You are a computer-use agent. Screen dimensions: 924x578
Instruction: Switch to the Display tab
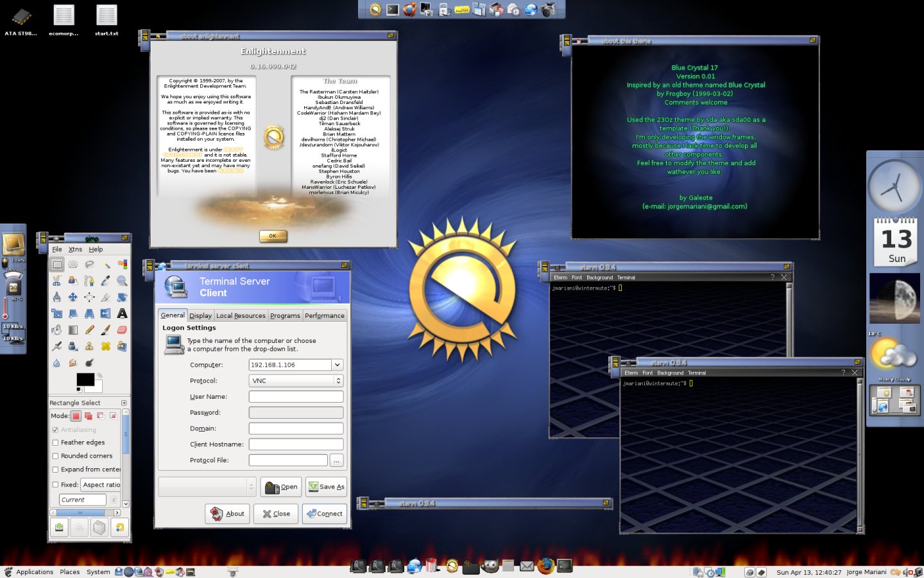200,315
